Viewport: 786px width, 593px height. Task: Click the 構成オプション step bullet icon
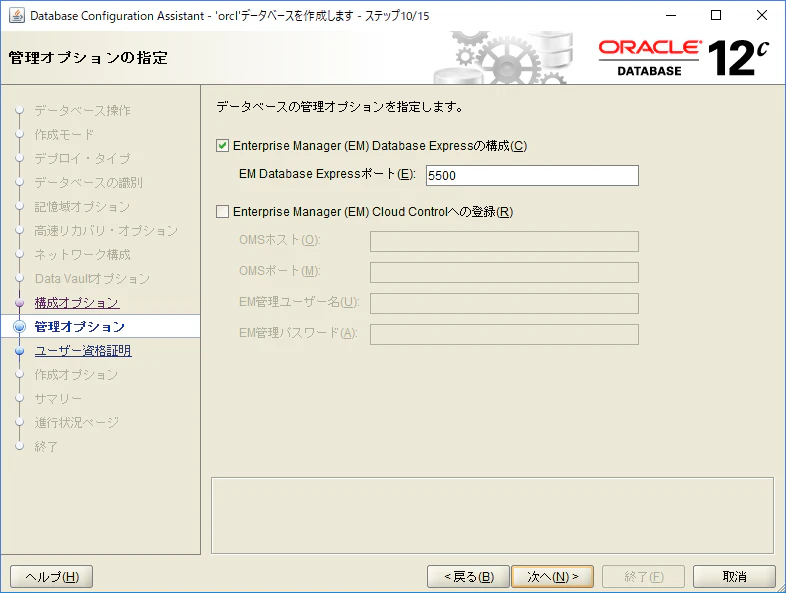pyautogui.click(x=20, y=303)
